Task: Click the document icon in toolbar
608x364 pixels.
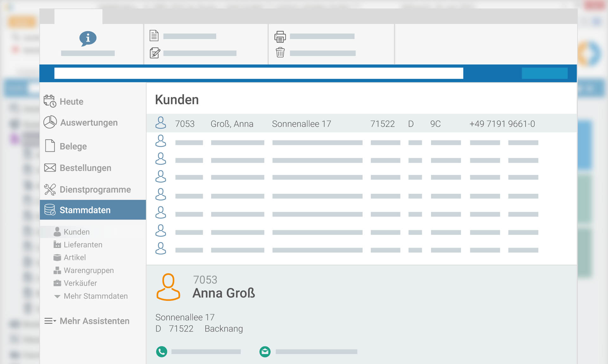Action: pyautogui.click(x=154, y=36)
